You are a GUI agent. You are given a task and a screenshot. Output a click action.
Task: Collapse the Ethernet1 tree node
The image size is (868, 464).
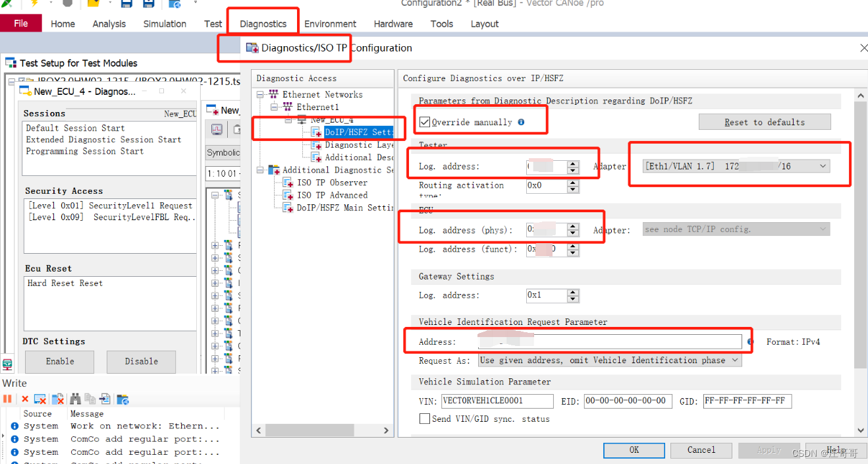pyautogui.click(x=275, y=107)
